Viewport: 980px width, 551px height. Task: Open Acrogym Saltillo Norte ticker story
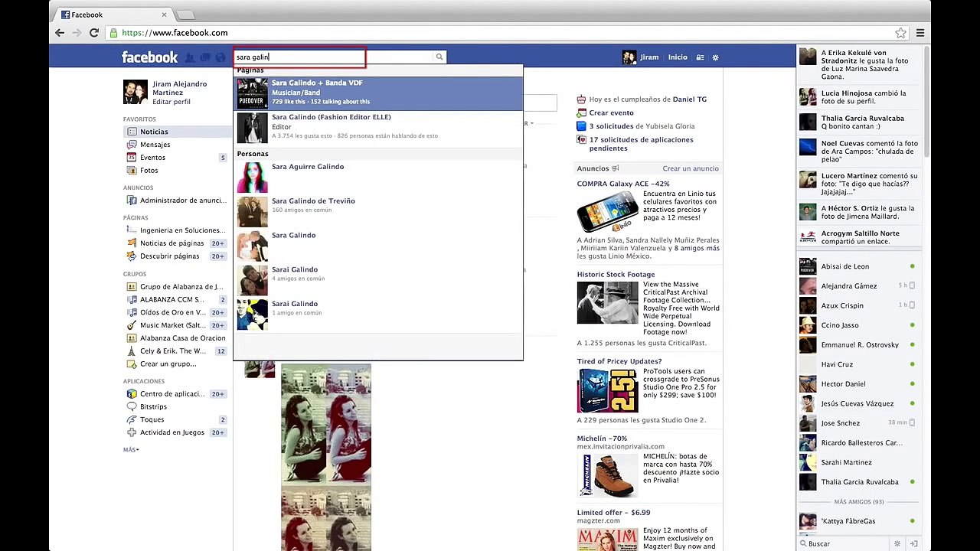[x=858, y=238]
